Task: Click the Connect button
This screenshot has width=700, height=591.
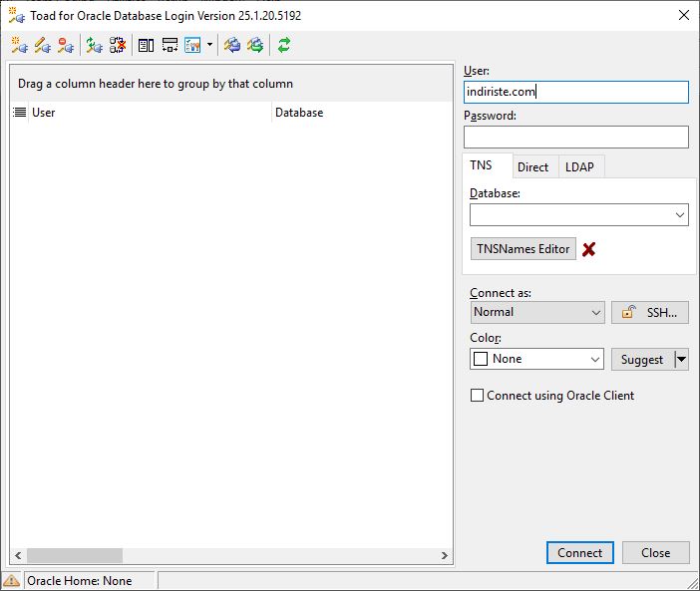Action: [580, 553]
